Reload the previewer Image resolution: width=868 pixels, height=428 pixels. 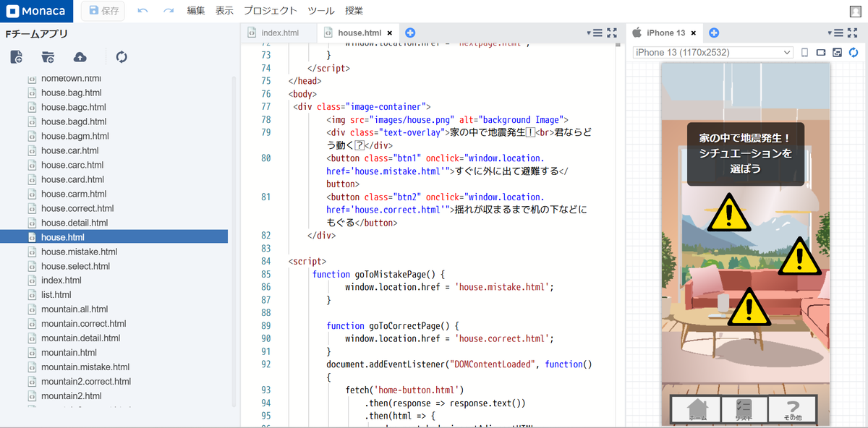[x=854, y=52]
